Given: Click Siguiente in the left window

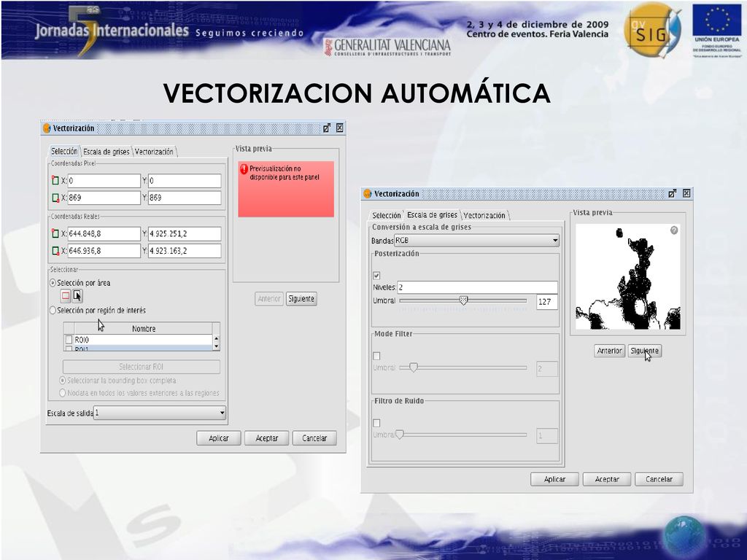Looking at the screenshot, I should tap(301, 298).
